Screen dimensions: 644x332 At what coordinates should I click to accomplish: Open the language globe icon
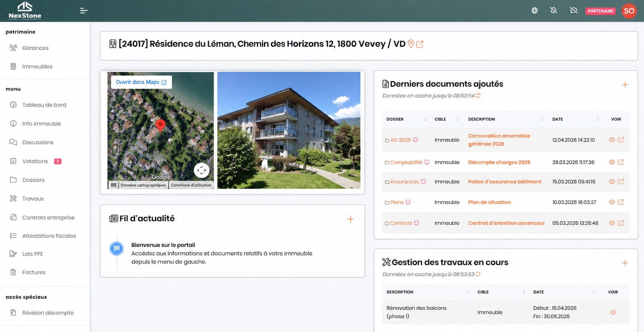coord(534,11)
